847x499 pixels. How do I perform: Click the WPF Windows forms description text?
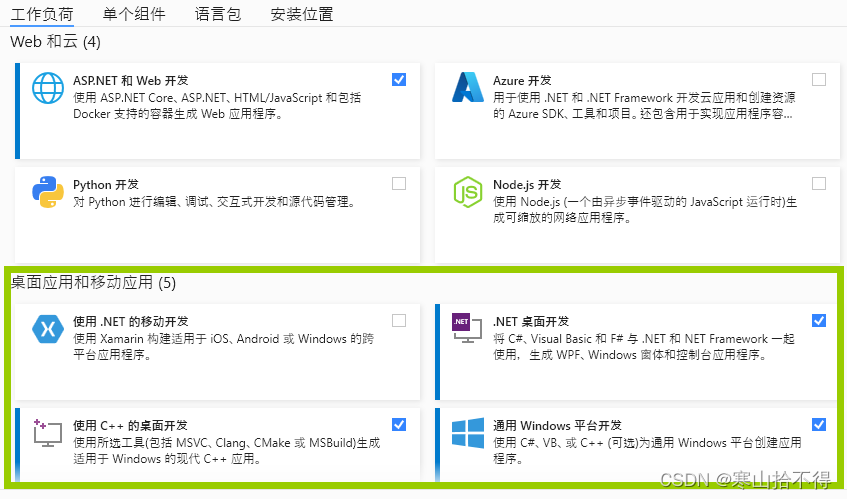[643, 347]
